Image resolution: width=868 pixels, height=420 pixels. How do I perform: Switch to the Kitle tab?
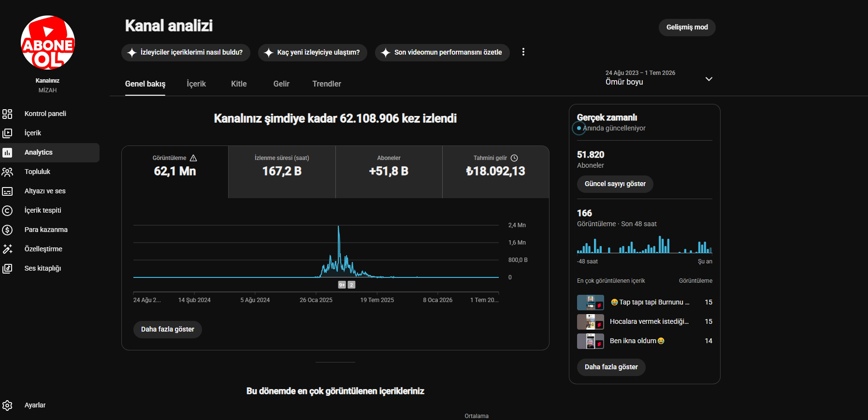tap(239, 84)
